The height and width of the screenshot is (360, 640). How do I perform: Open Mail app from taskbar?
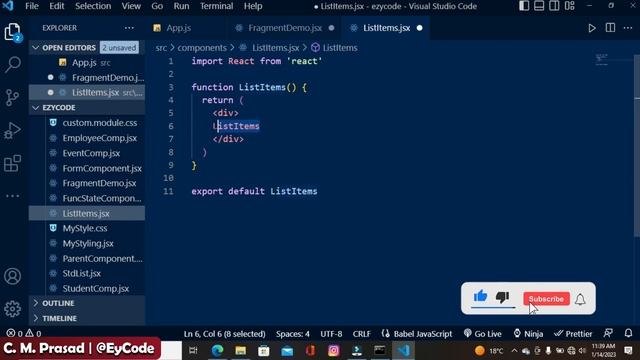287,350
